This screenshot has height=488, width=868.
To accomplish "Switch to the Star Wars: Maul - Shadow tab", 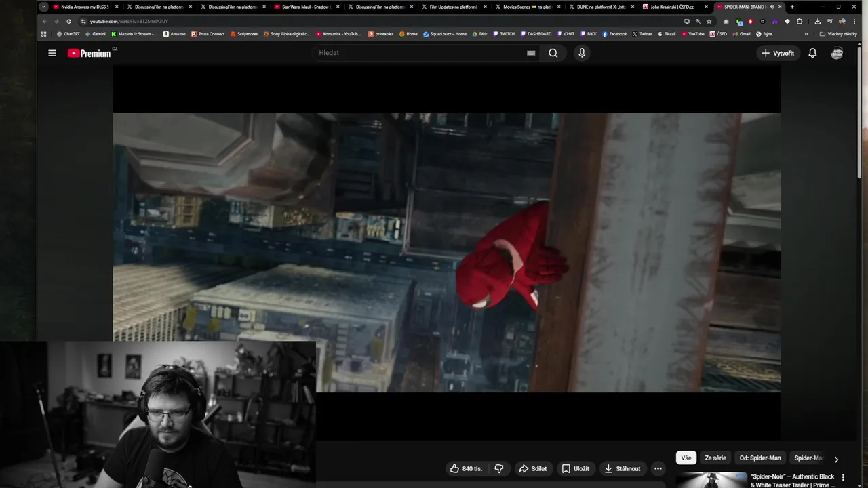I will pyautogui.click(x=305, y=7).
